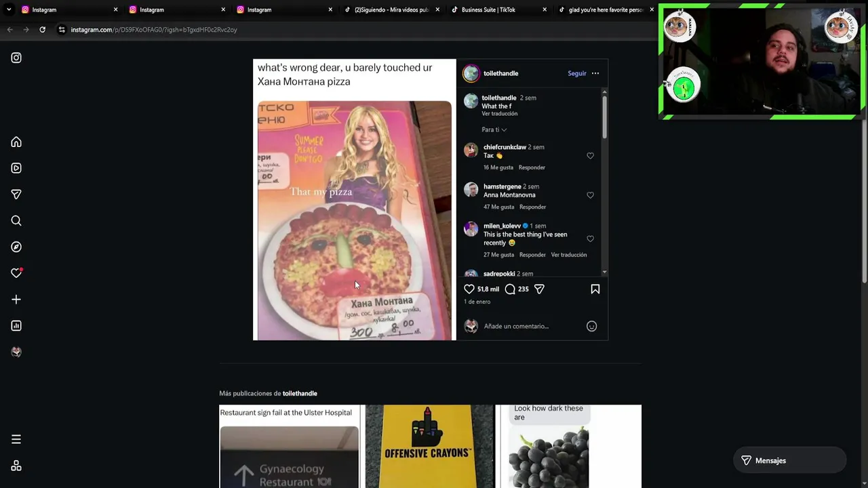Switch to the third Instagram tab
The image size is (868, 488).
pyautogui.click(x=284, y=9)
